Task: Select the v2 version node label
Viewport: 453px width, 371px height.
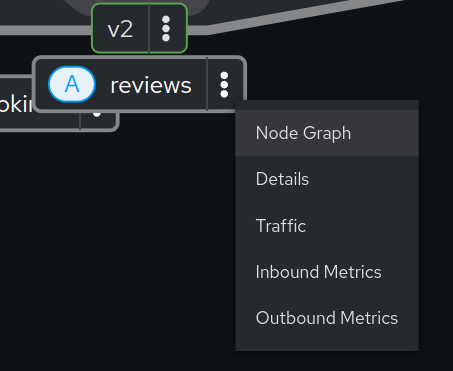Action: tap(120, 29)
